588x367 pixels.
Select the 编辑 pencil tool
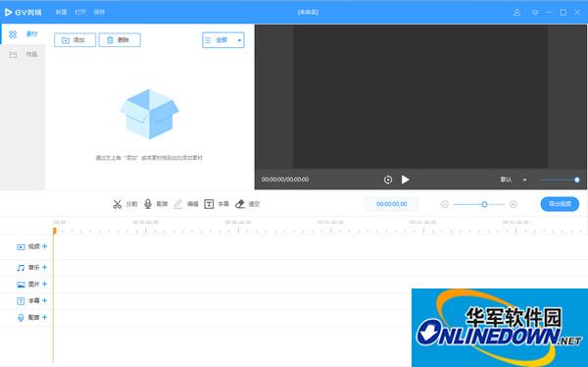[x=186, y=204]
